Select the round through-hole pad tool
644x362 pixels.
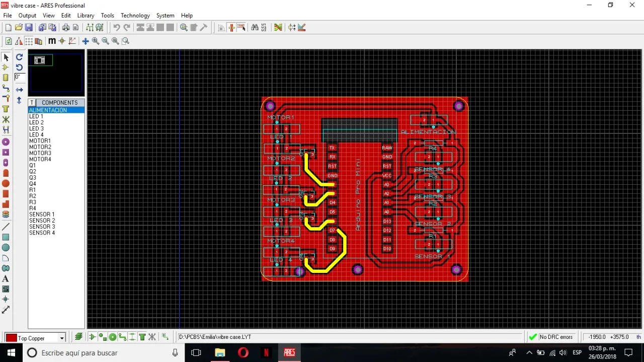click(6, 142)
